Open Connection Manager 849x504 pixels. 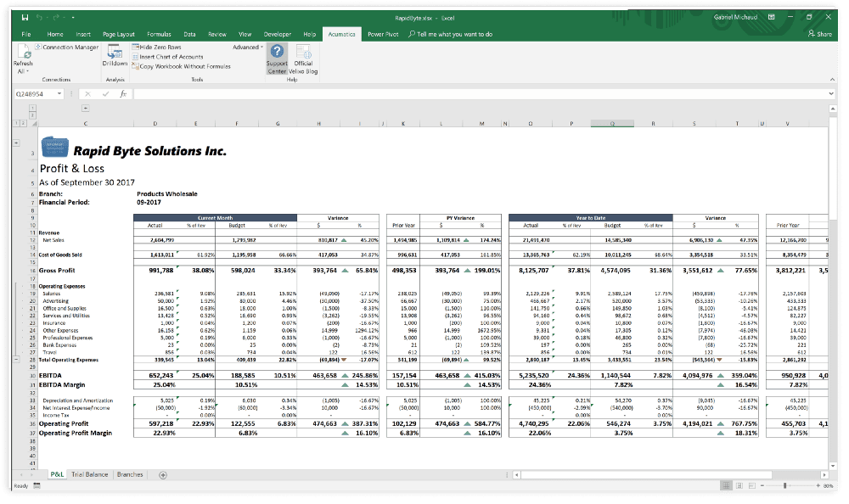(x=67, y=48)
